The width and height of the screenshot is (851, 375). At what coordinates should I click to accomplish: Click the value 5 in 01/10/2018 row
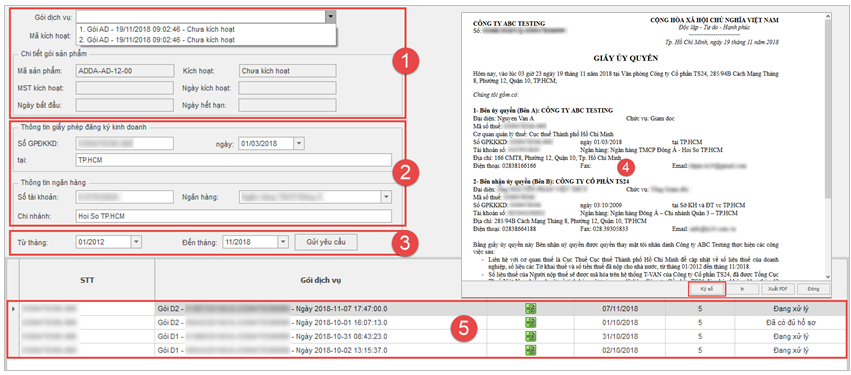point(700,322)
